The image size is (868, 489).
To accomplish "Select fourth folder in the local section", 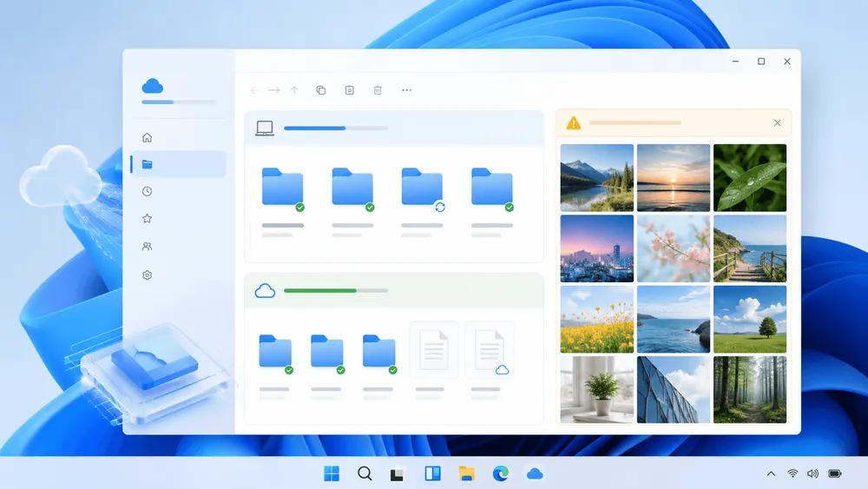I will click(492, 189).
